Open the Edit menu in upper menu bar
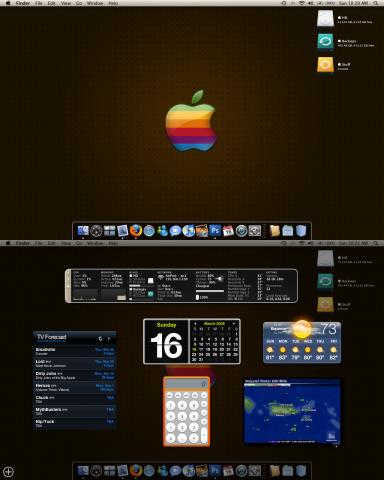 coord(51,3)
